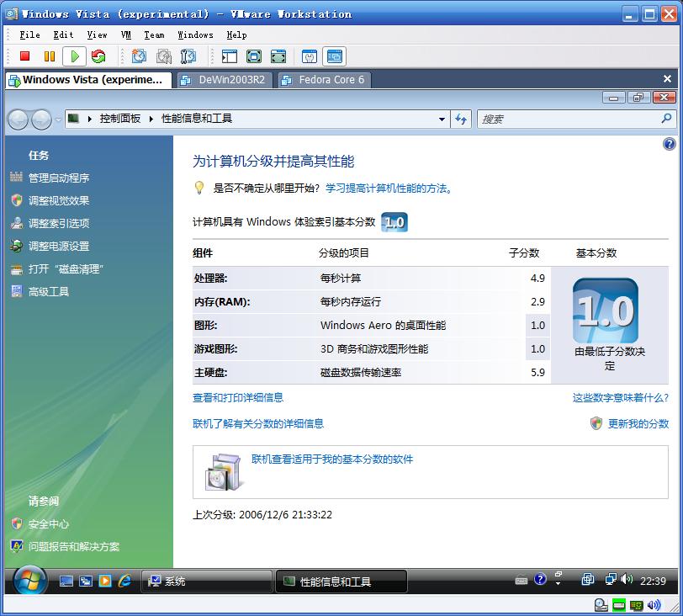
Task: Click the 性能信息和工具 taskbar button
Action: click(342, 581)
